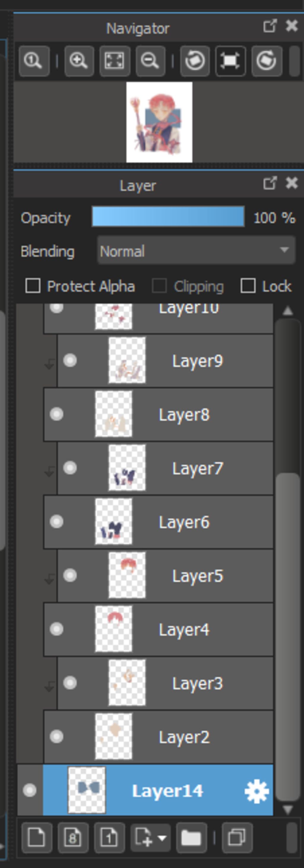
Task: Enable the Protect Alpha checkbox
Action: 33,286
